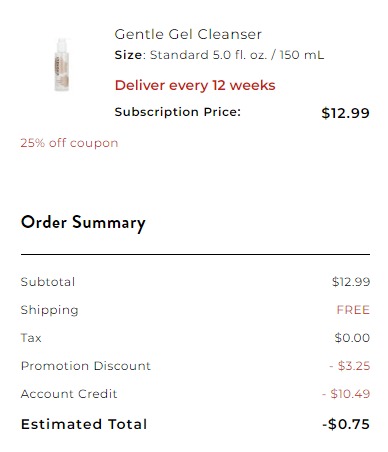Click the Estimated Total label
Screen dimensions: 388x452
(84, 424)
